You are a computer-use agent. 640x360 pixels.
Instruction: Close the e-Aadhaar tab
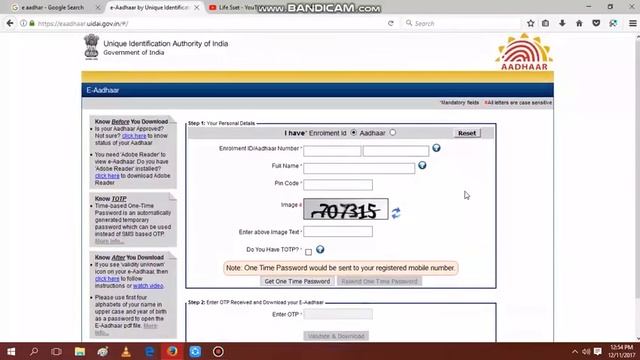click(x=196, y=7)
